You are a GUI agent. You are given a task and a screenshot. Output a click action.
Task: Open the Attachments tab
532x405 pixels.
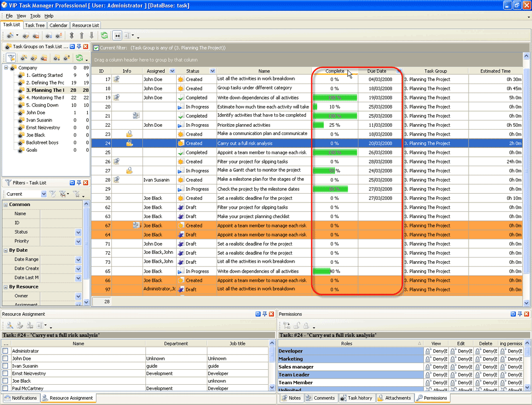click(395, 398)
